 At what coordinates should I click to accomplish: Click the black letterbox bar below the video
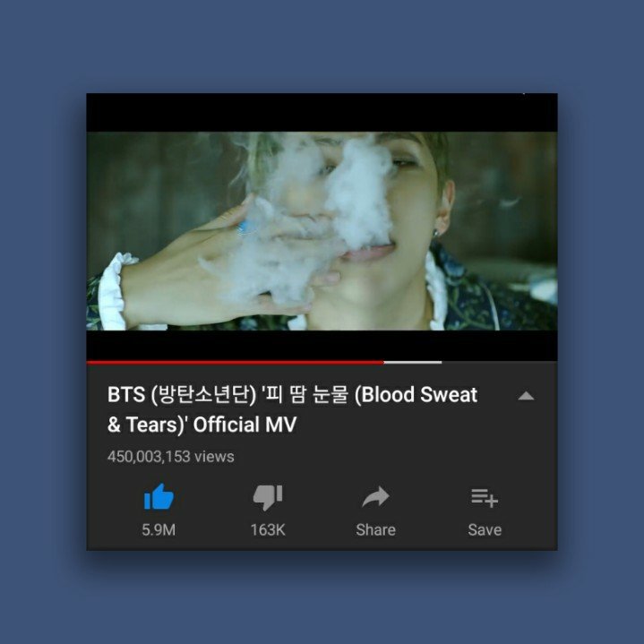[x=322, y=346]
